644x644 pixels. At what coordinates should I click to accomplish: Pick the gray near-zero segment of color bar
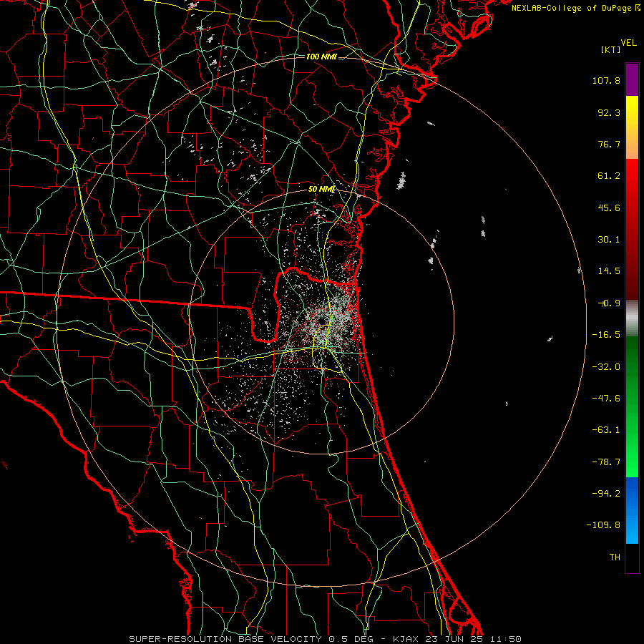(632, 318)
